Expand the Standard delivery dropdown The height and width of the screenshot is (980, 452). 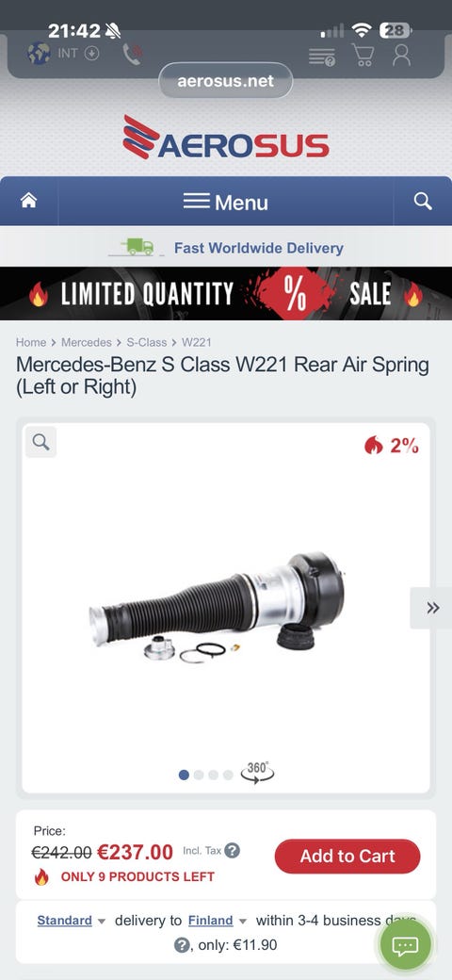click(x=72, y=921)
